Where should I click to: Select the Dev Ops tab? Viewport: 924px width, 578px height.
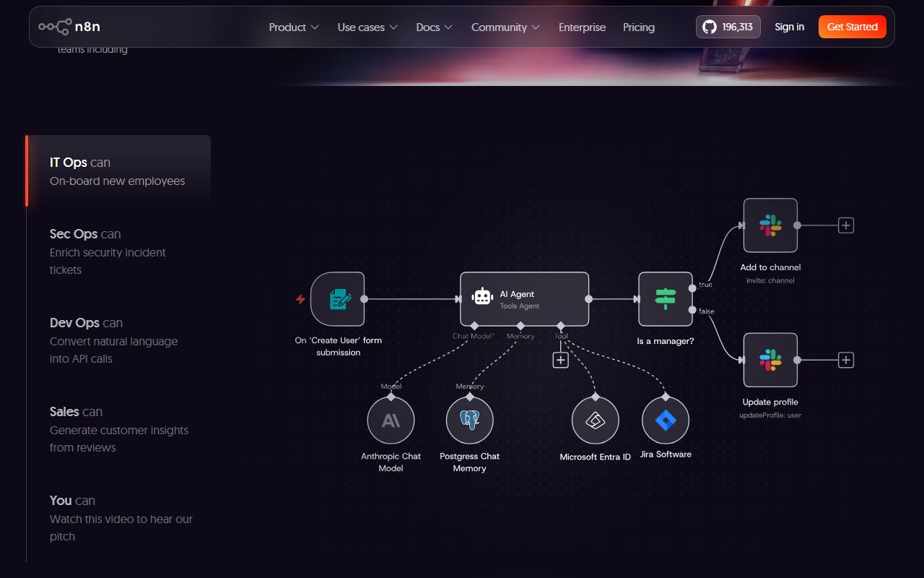click(119, 340)
